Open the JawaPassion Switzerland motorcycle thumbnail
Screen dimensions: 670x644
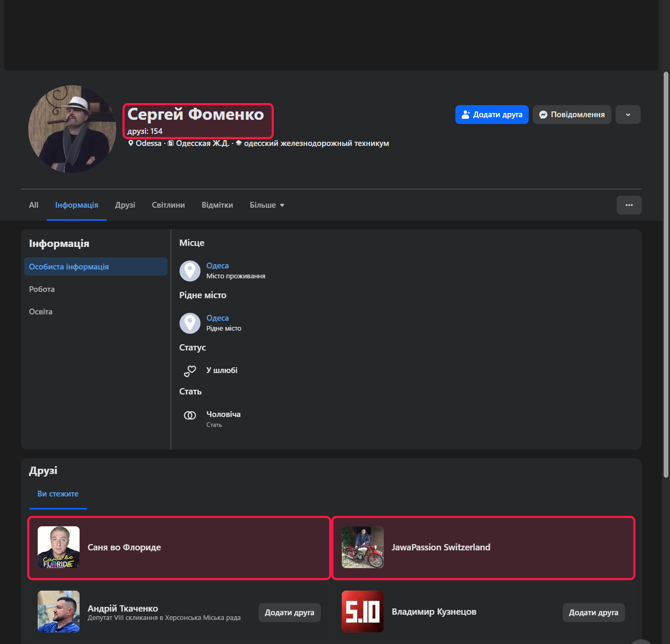click(x=363, y=547)
